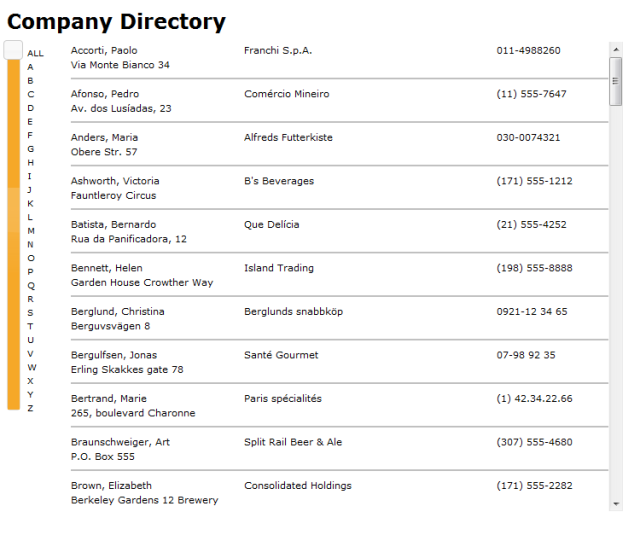640x541 pixels.
Task: Click the scrollbar up arrow
Action: point(616,49)
